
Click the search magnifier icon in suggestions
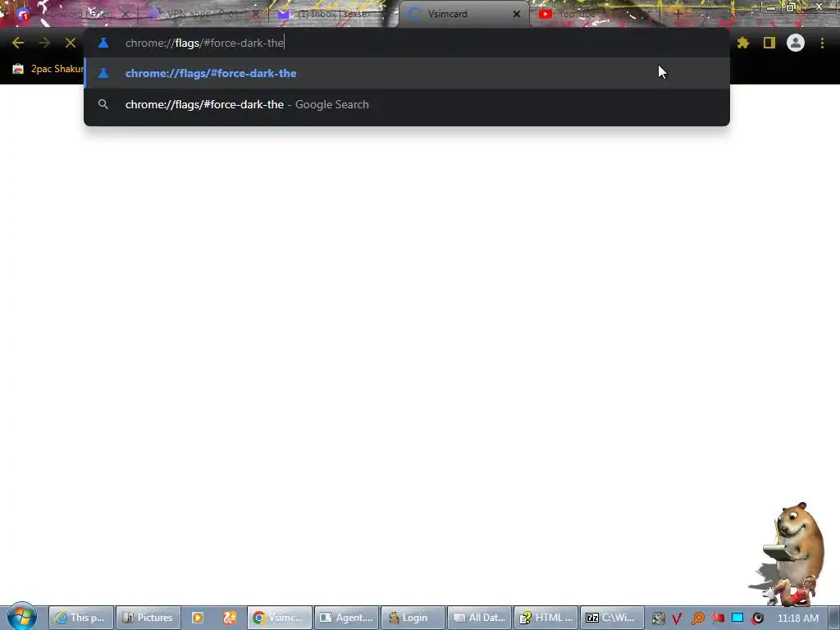[x=103, y=104]
